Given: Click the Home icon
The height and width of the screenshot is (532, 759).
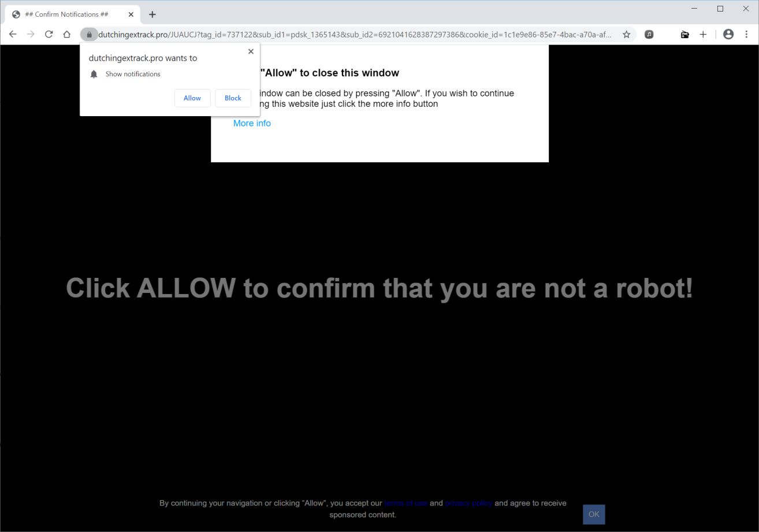Looking at the screenshot, I should [x=66, y=34].
